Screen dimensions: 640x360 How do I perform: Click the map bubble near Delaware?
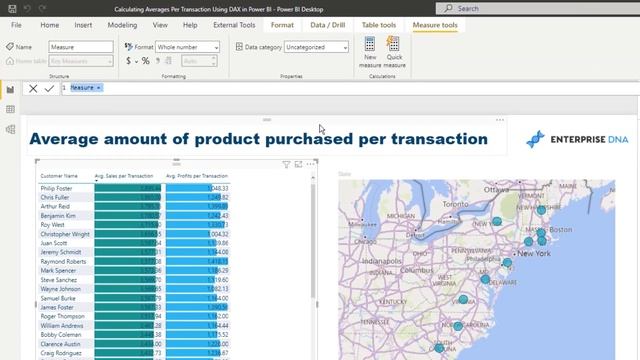485,279
